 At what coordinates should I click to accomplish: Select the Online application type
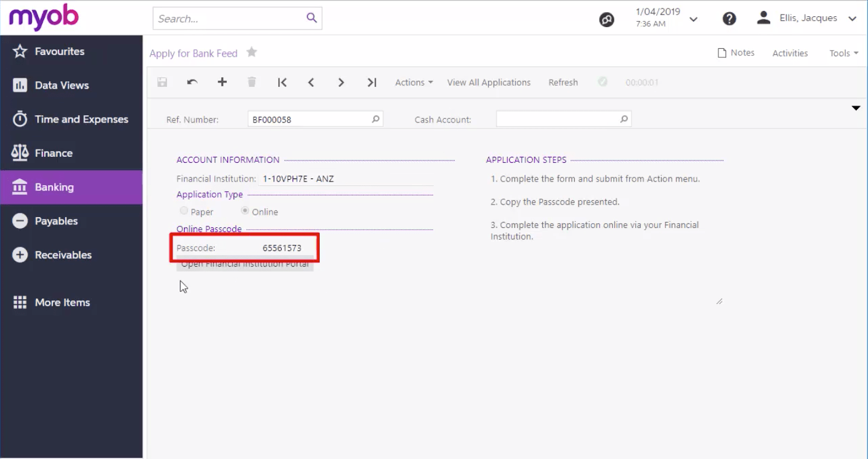(x=246, y=211)
